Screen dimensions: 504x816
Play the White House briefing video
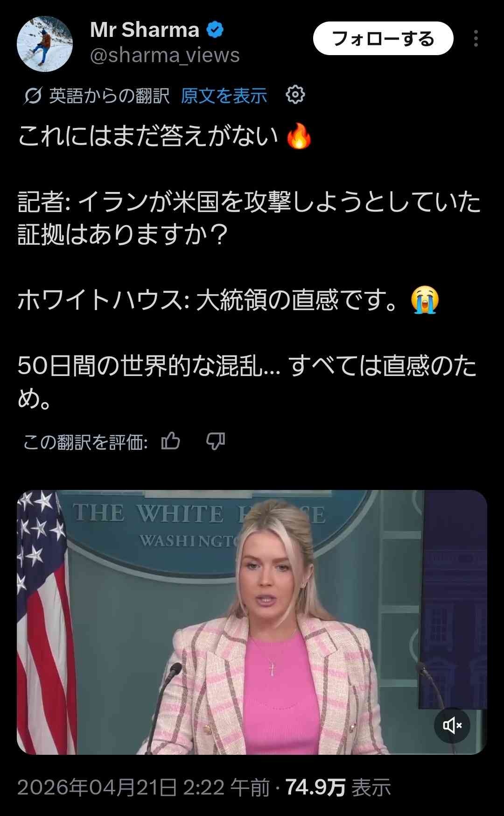point(252,622)
